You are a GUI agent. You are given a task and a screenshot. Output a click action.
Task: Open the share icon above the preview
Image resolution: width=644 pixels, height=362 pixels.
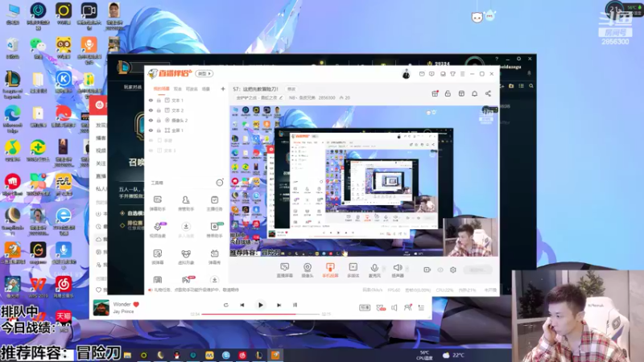[x=488, y=93]
